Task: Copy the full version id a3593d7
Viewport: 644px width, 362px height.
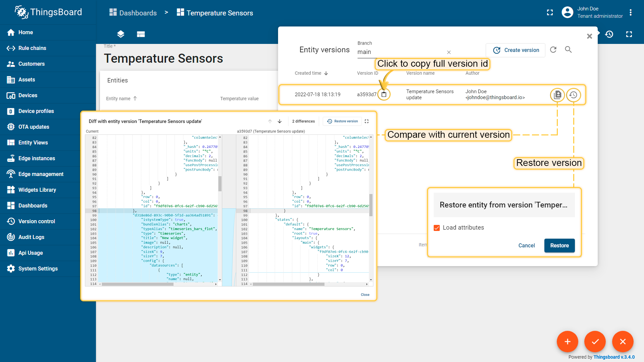Action: pyautogui.click(x=384, y=95)
